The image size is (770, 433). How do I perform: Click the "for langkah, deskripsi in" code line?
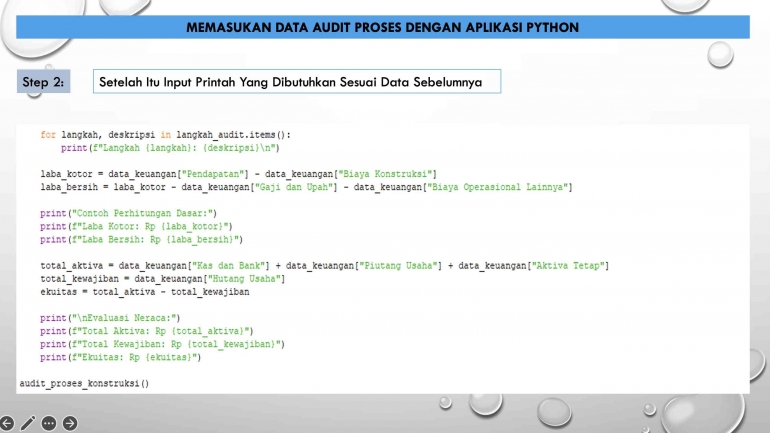pos(165,135)
